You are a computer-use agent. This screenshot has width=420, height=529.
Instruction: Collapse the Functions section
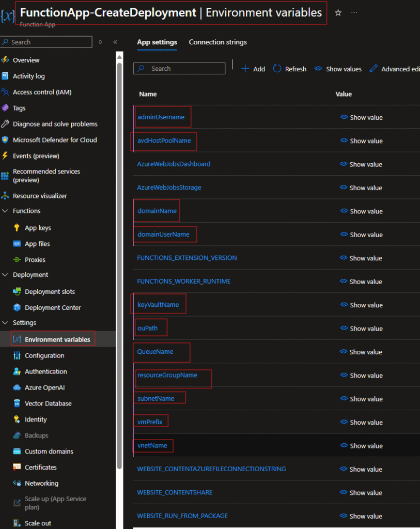pos(5,211)
